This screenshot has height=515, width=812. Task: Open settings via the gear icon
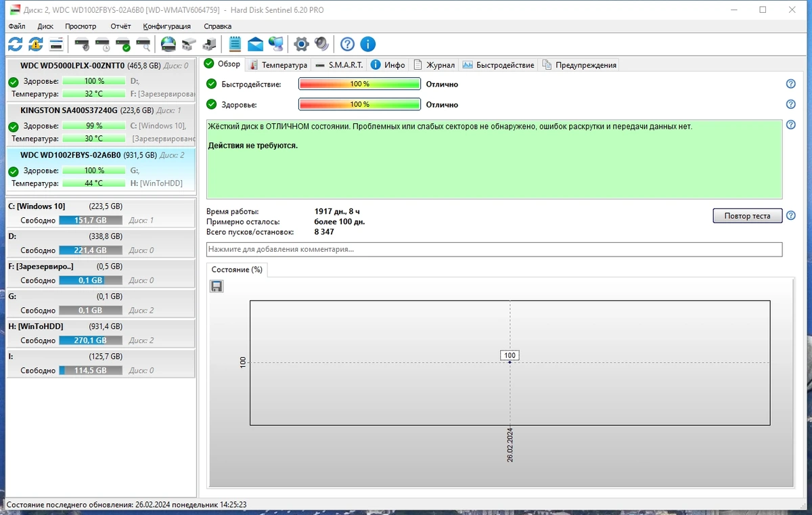point(301,45)
